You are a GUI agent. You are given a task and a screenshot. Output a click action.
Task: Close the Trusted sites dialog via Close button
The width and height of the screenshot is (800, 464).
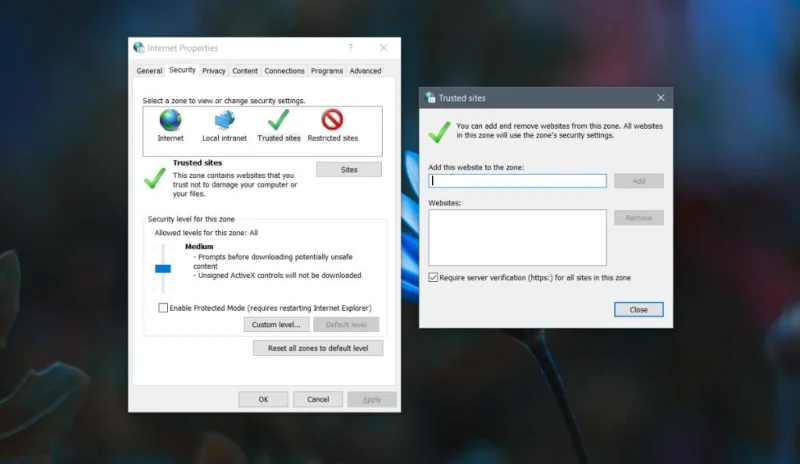point(639,309)
